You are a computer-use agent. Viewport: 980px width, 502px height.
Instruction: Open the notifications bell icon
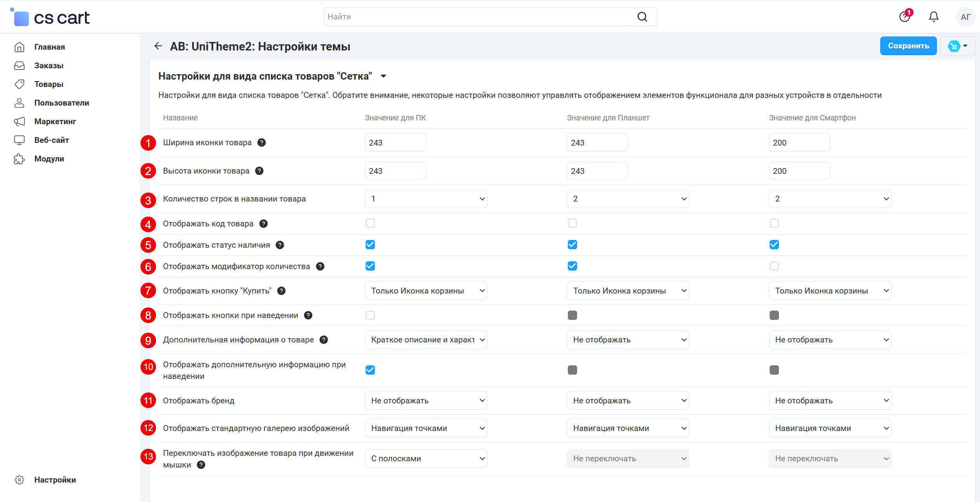933,17
